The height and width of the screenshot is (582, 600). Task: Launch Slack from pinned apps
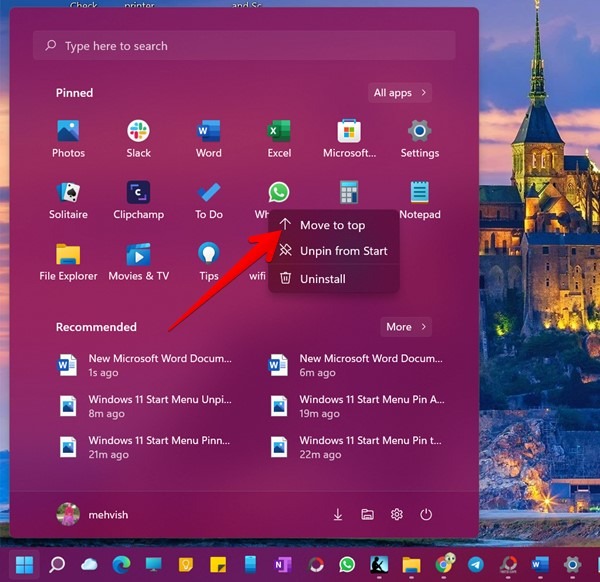(x=139, y=139)
